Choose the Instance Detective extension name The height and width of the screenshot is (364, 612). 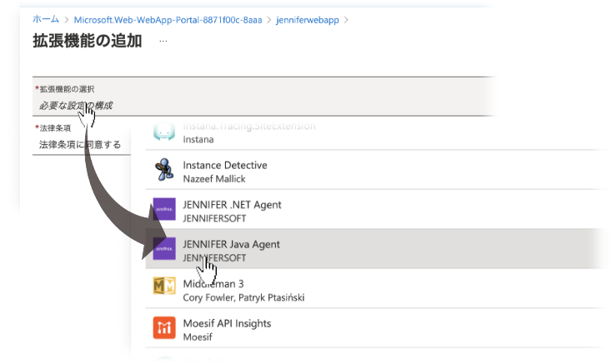click(x=222, y=165)
